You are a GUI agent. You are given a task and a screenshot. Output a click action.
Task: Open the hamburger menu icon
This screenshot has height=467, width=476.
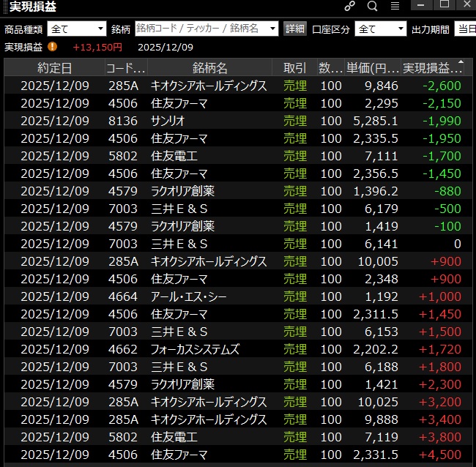click(395, 7)
